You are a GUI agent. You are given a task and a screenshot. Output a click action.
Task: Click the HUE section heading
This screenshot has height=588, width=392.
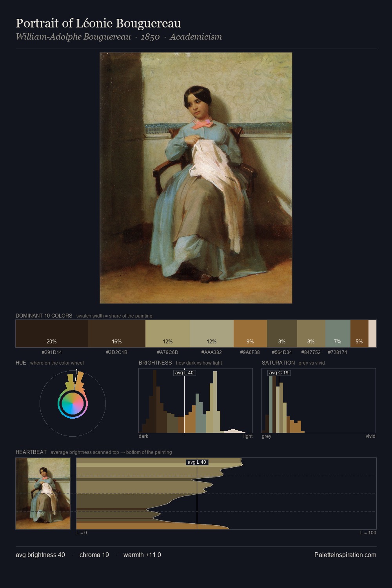point(21,363)
